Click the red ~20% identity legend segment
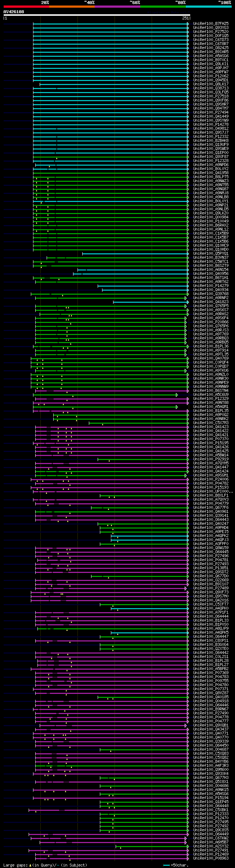This screenshot has height=868, width=235. click(x=26, y=7)
